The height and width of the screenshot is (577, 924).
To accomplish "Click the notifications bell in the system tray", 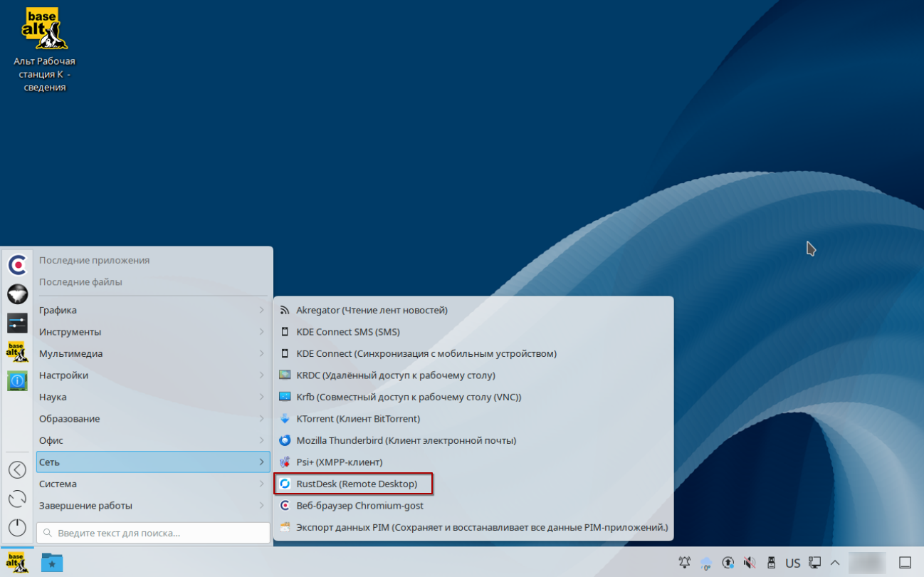I will pos(684,563).
